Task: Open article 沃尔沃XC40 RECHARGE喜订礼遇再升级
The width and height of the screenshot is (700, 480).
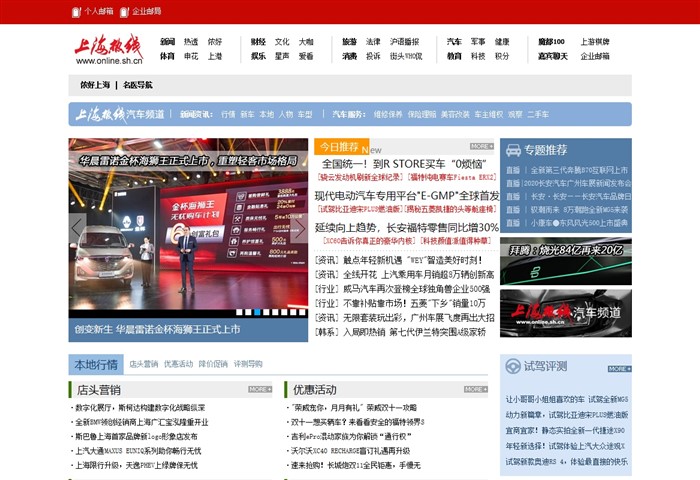Action: click(x=349, y=451)
